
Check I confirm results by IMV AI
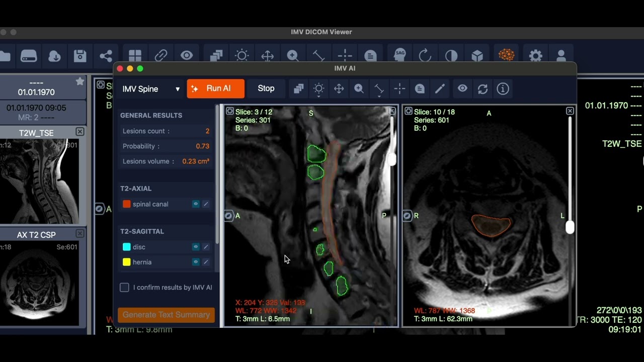(x=124, y=288)
